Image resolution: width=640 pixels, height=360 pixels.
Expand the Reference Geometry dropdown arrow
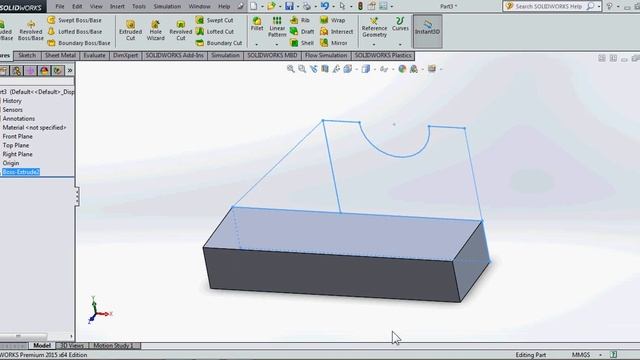tap(374, 44)
